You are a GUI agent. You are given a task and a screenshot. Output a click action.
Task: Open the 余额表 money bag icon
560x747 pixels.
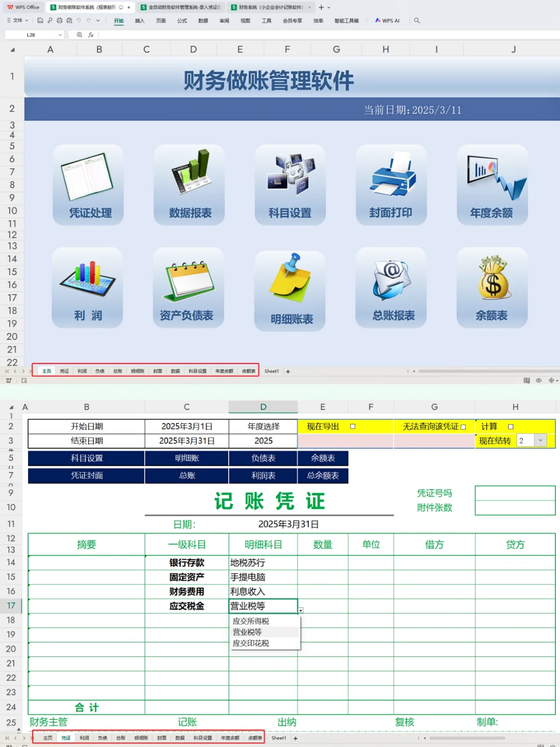(492, 287)
